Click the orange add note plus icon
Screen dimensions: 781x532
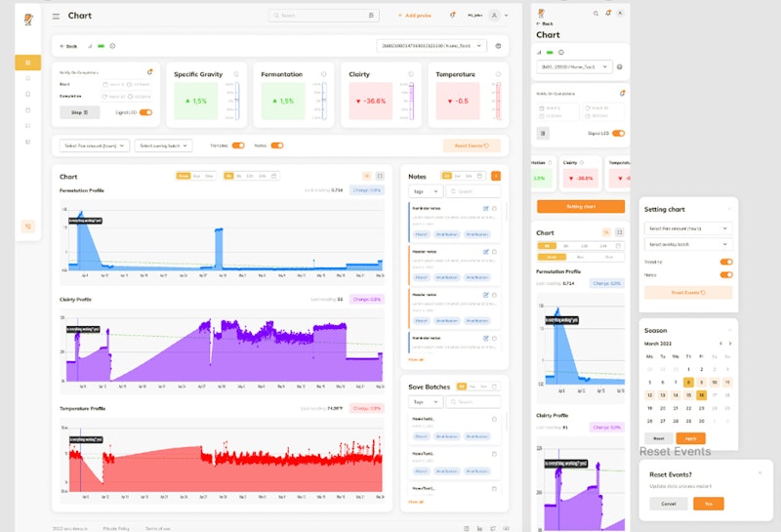(496, 176)
